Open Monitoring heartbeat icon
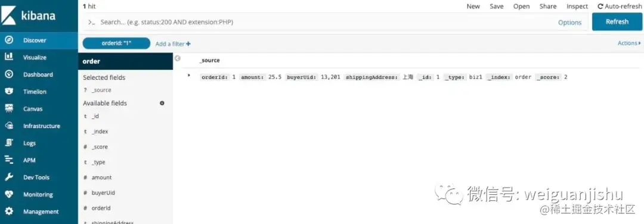 [9, 194]
